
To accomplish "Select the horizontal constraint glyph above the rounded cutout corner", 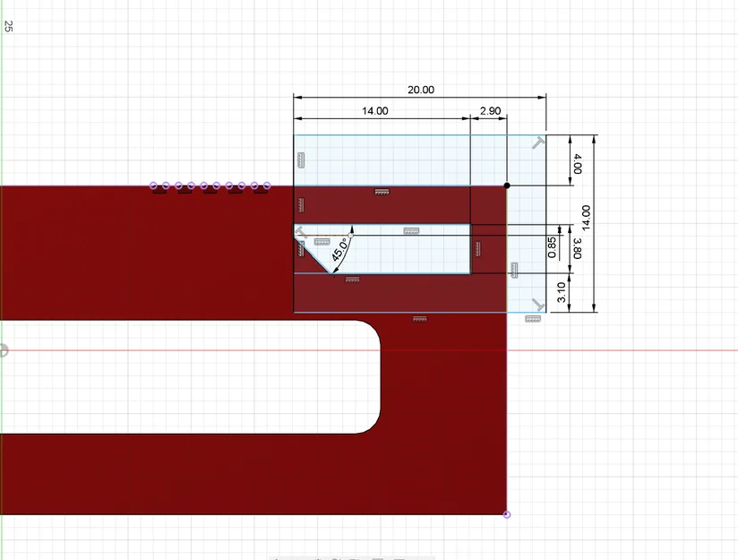I will 420,319.
